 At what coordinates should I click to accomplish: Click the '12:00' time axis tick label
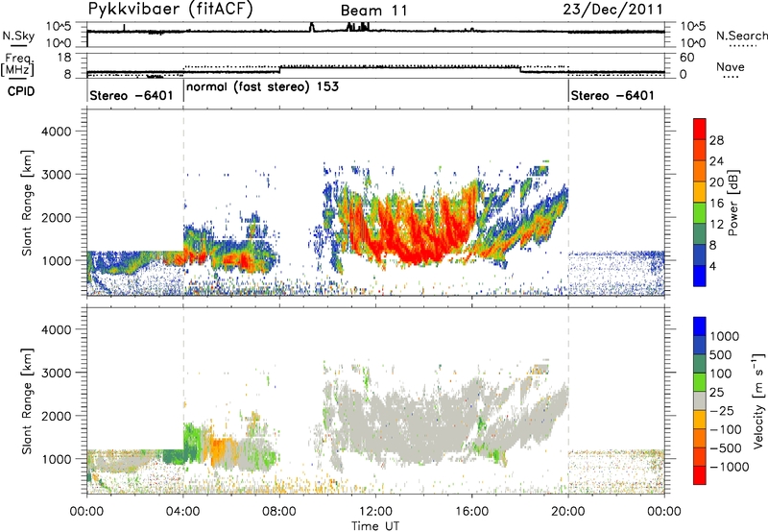[x=375, y=512]
